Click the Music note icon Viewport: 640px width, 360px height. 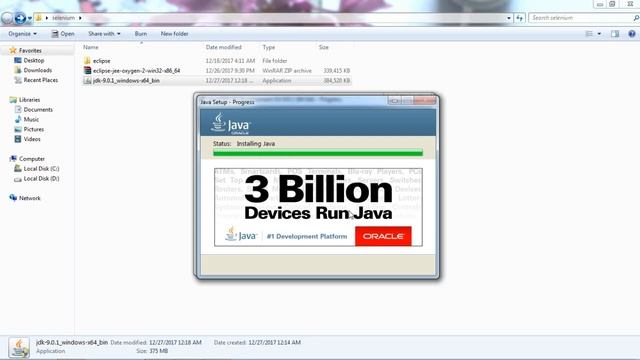point(18,119)
